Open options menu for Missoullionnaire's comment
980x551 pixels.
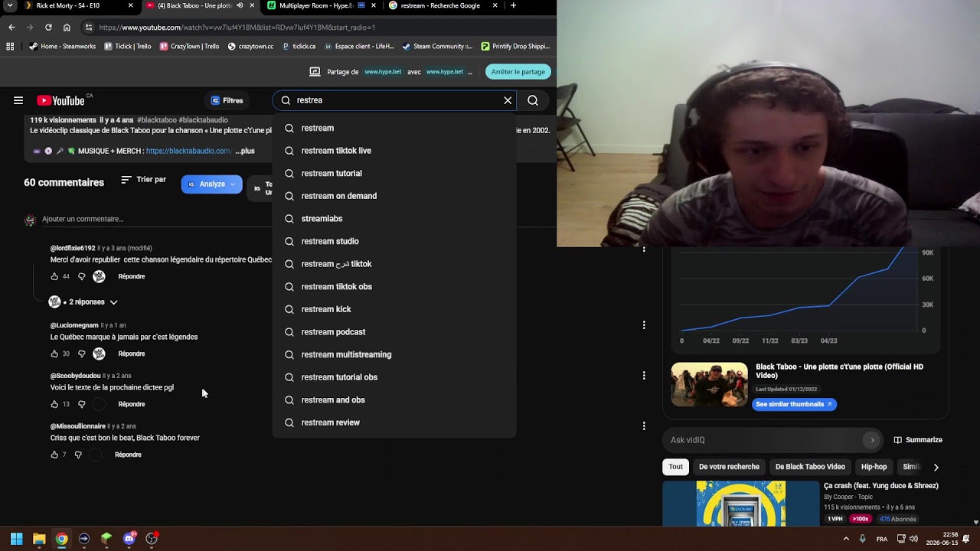point(644,425)
